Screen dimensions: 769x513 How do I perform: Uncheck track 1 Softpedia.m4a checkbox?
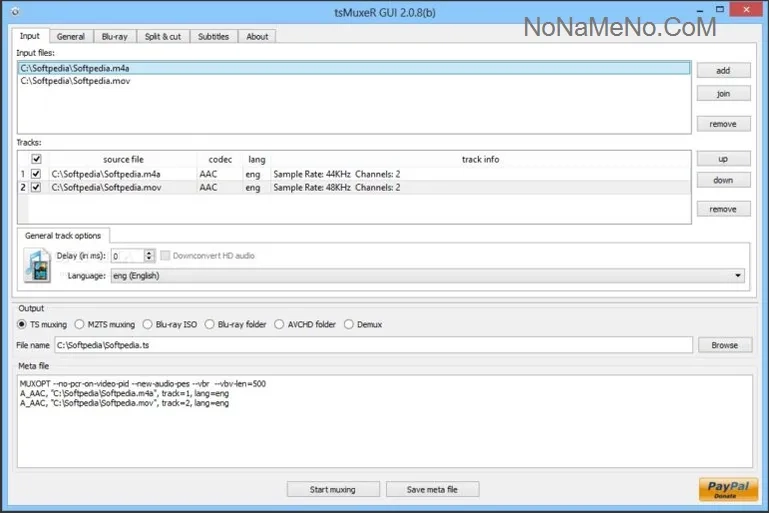(37, 173)
